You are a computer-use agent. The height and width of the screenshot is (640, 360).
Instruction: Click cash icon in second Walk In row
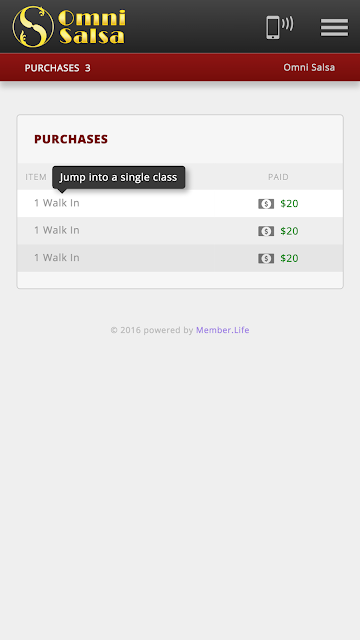266,231
